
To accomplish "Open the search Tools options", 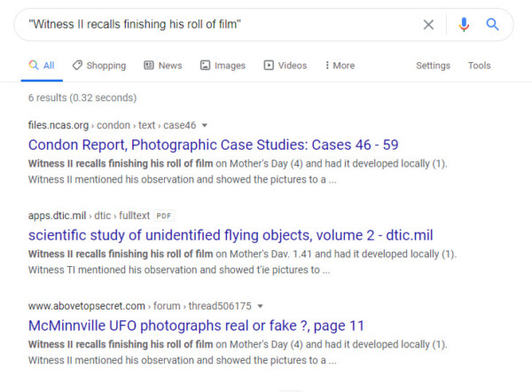I will point(479,66).
